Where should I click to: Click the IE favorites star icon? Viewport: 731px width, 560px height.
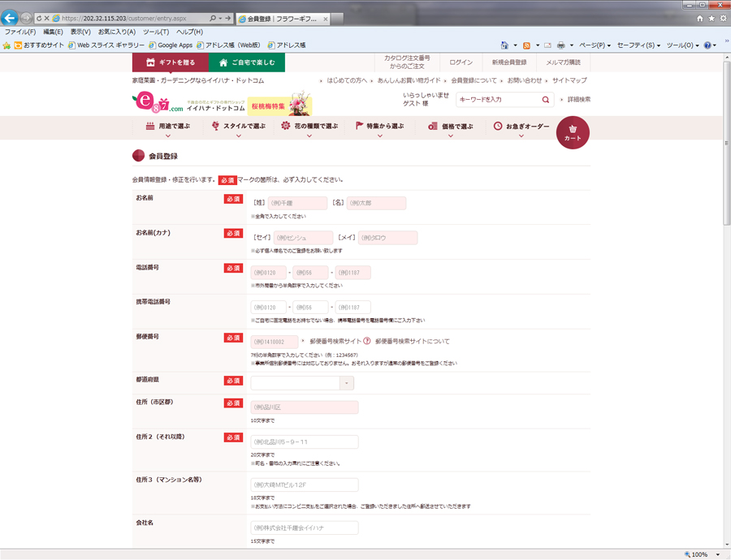coord(712,18)
